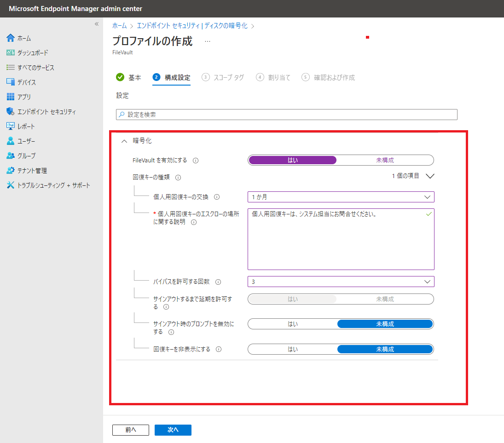Click the Dashboard (ダッシュボード) chart icon
The height and width of the screenshot is (443, 504).
pos(10,52)
